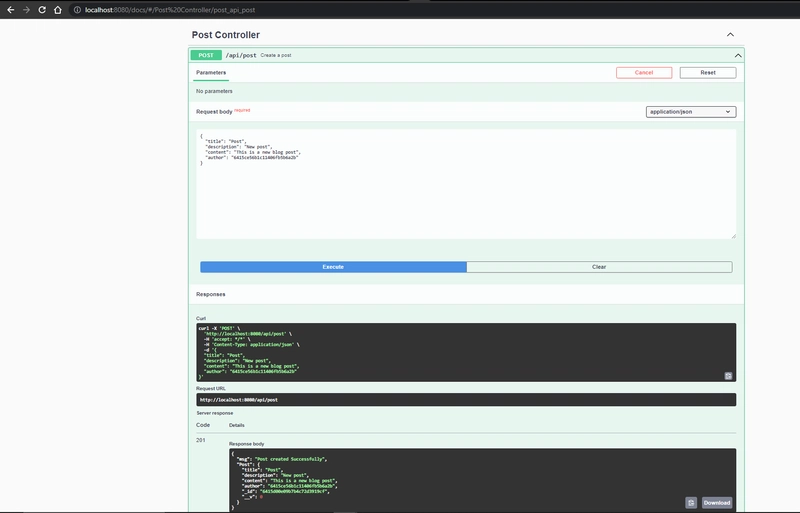Collapse the POST /api/post operation

pos(738,55)
